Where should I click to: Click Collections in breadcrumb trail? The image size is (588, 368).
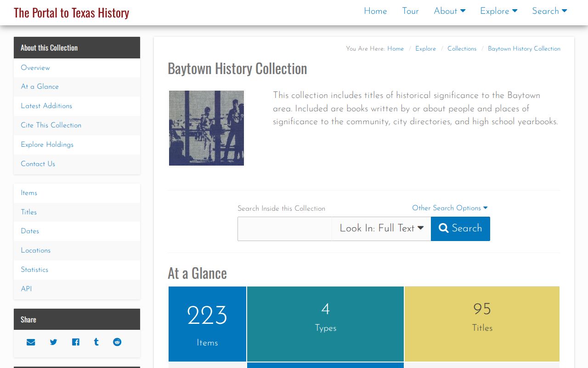462,49
